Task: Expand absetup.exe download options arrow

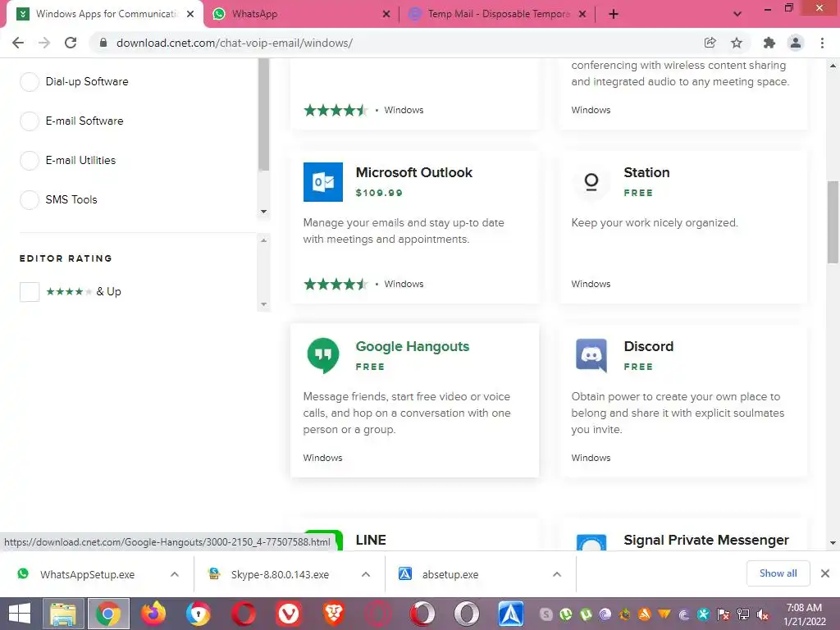Action: (x=557, y=574)
